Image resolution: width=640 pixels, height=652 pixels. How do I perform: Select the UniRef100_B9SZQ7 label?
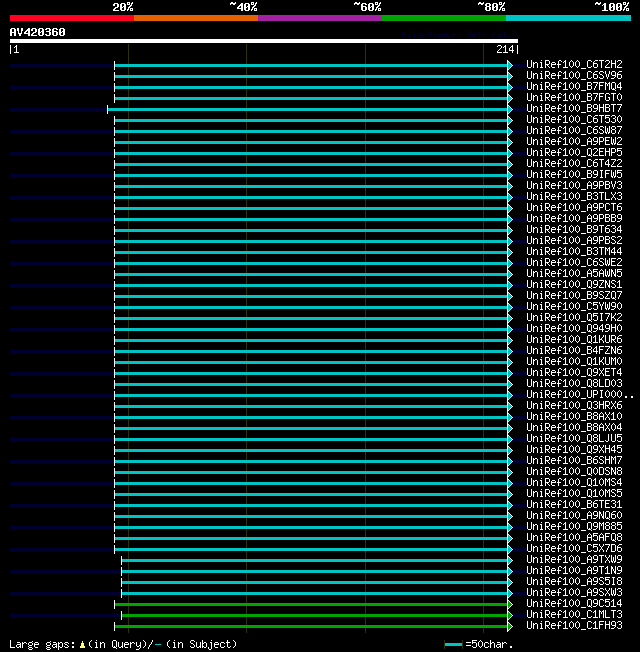pos(574,296)
